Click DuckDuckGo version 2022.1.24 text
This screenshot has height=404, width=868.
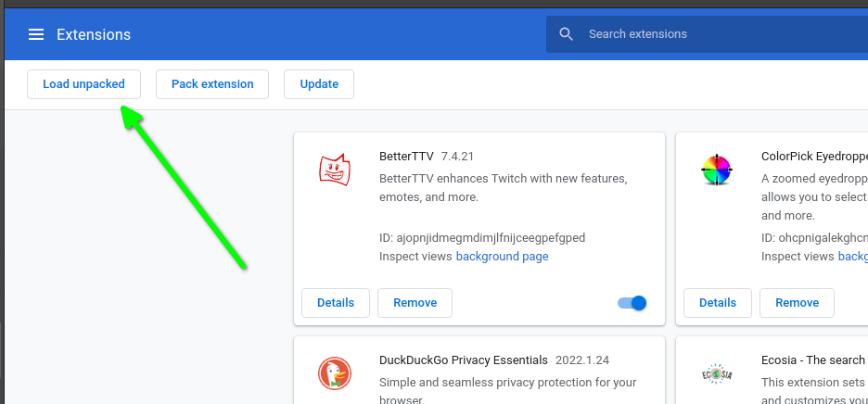(x=582, y=360)
